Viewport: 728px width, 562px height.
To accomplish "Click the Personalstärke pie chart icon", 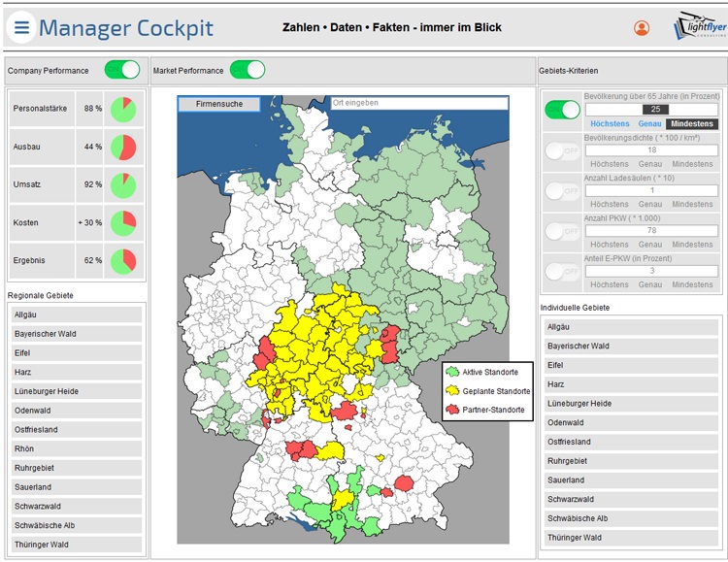I will click(x=123, y=109).
